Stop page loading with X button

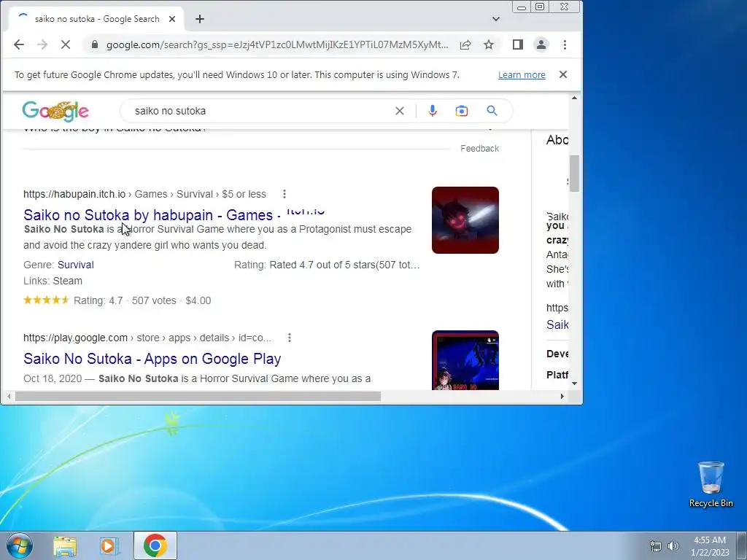click(66, 44)
